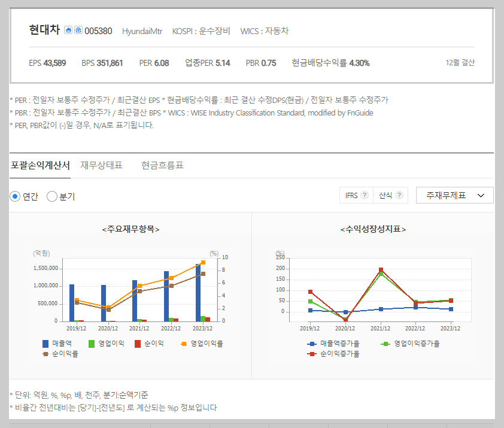504x428 pixels.
Task: Open the IFRS help question mark
Action: click(365, 195)
